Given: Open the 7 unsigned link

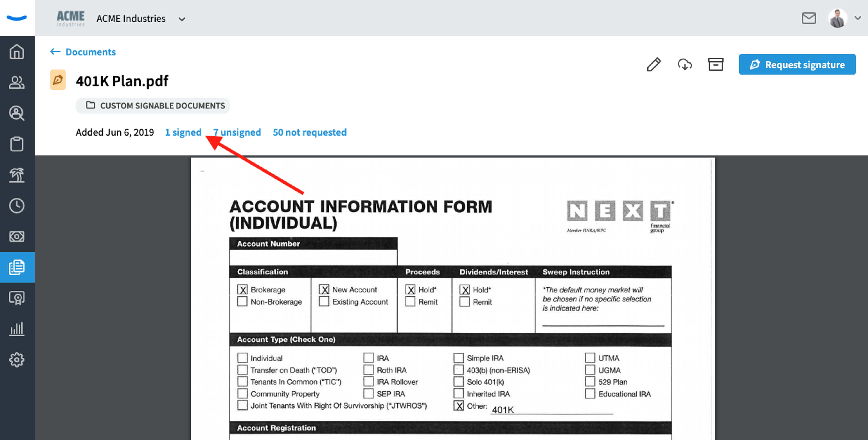Looking at the screenshot, I should coord(237,132).
